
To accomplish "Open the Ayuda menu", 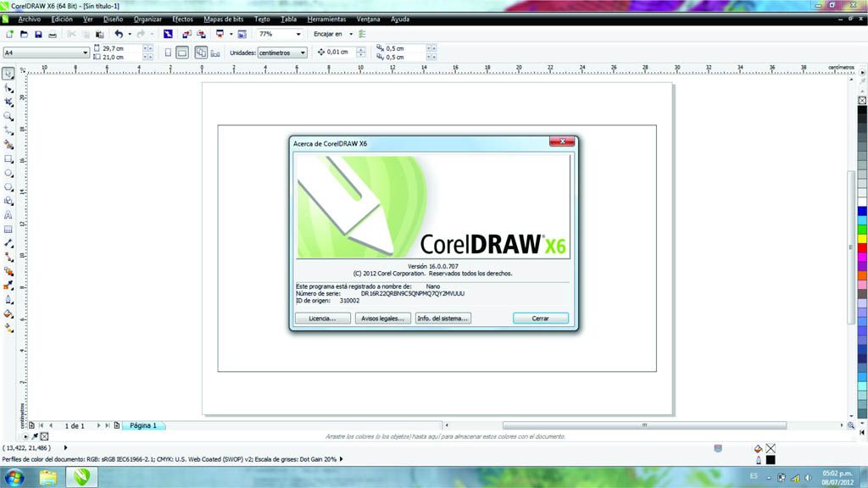I will [x=400, y=19].
